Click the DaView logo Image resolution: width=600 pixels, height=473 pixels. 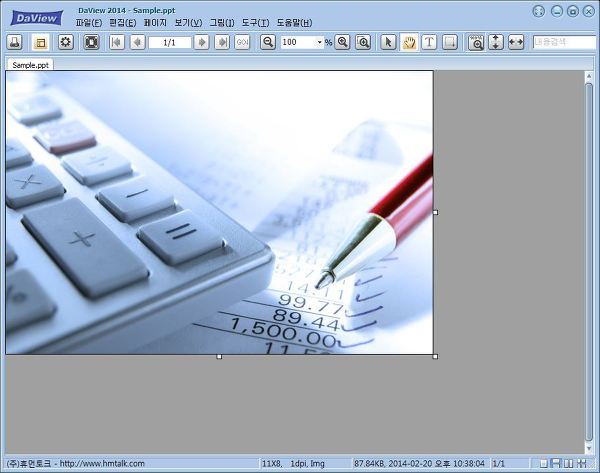37,18
